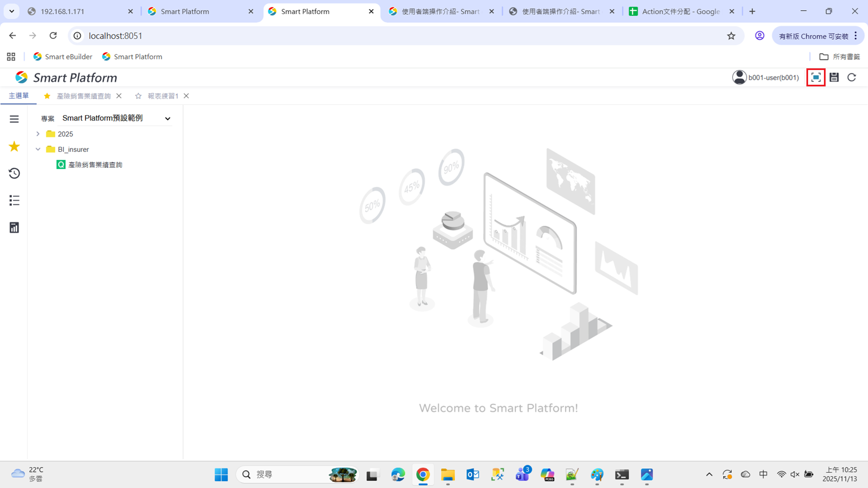Image resolution: width=868 pixels, height=488 pixels.
Task: Close the 產險銷售業績查詢 tab
Action: click(119, 96)
